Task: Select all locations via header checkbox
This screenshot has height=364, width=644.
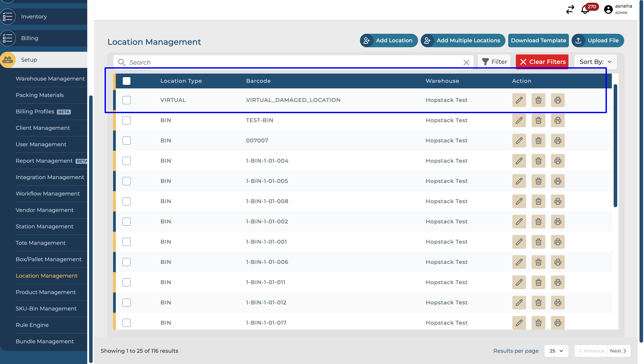Action: pyautogui.click(x=127, y=81)
